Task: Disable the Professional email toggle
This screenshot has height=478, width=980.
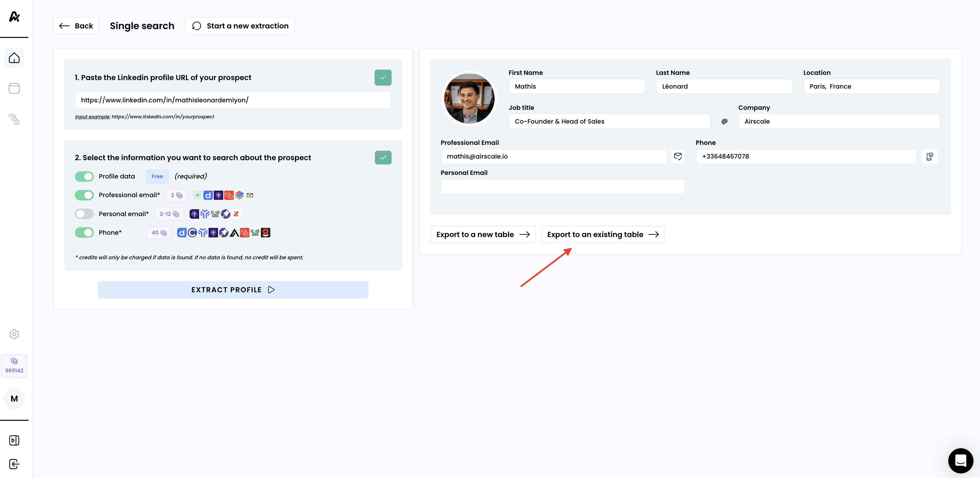Action: pos(84,195)
